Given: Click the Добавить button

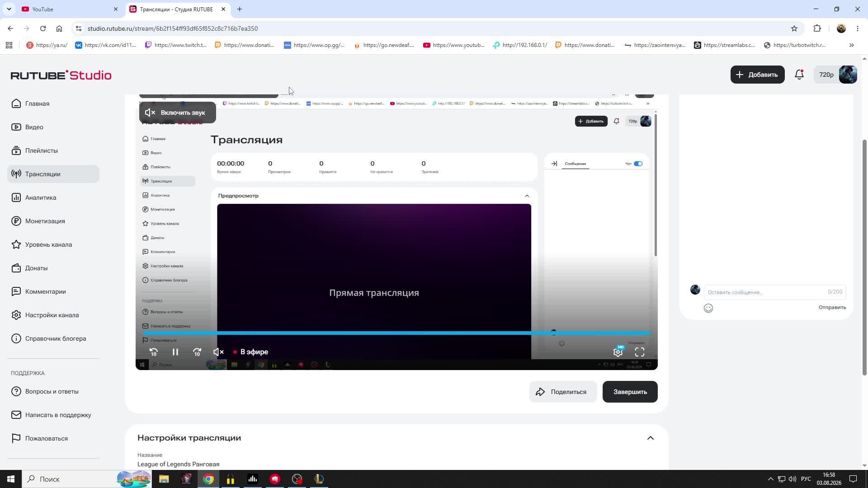Looking at the screenshot, I should (757, 75).
